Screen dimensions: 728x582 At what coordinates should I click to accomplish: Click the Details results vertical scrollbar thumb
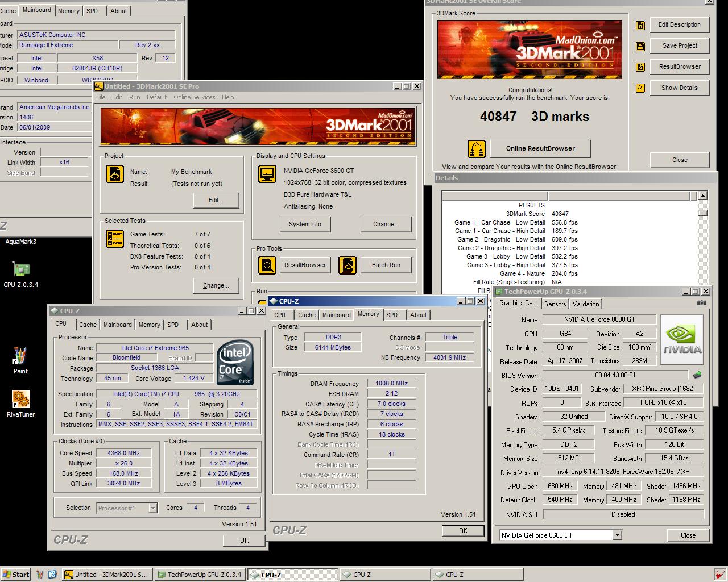pos(703,213)
